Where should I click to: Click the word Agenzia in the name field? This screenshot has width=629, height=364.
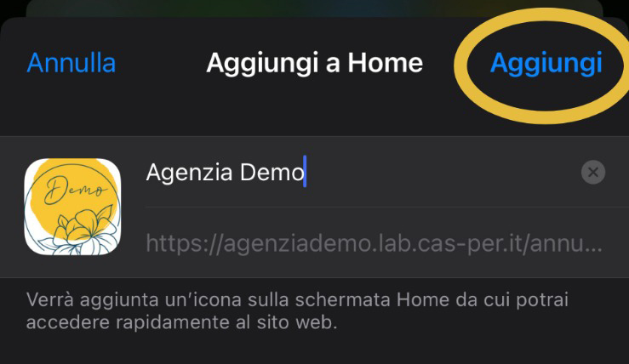pyautogui.click(x=189, y=173)
